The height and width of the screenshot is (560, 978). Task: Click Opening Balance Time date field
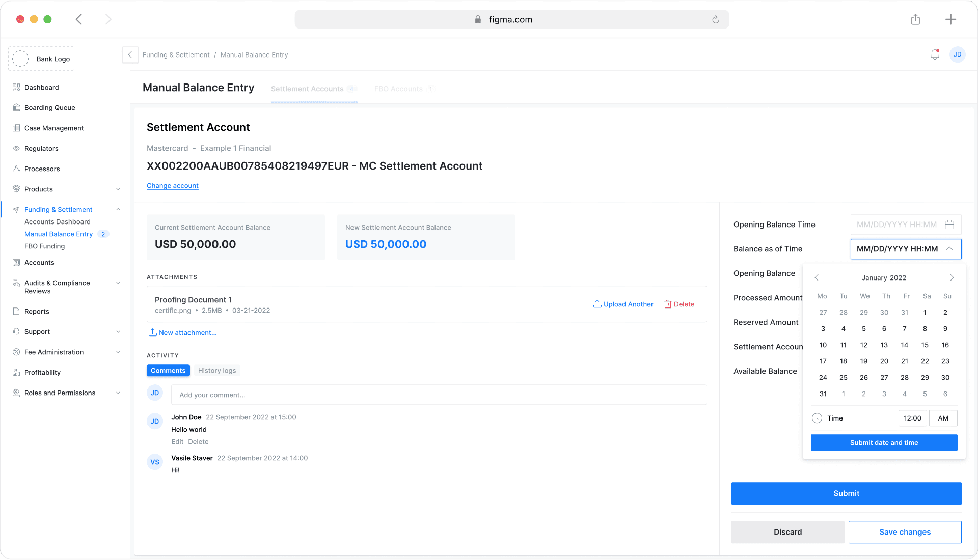906,225
